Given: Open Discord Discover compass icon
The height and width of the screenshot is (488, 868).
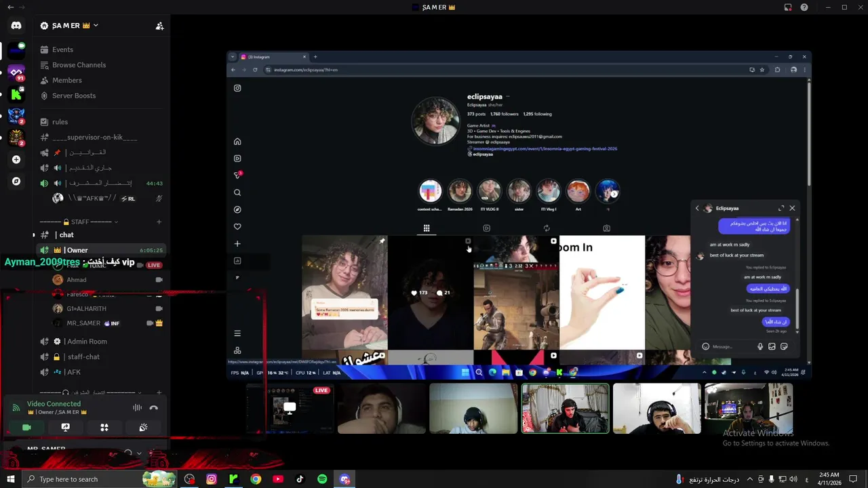Looking at the screenshot, I should click(16, 181).
